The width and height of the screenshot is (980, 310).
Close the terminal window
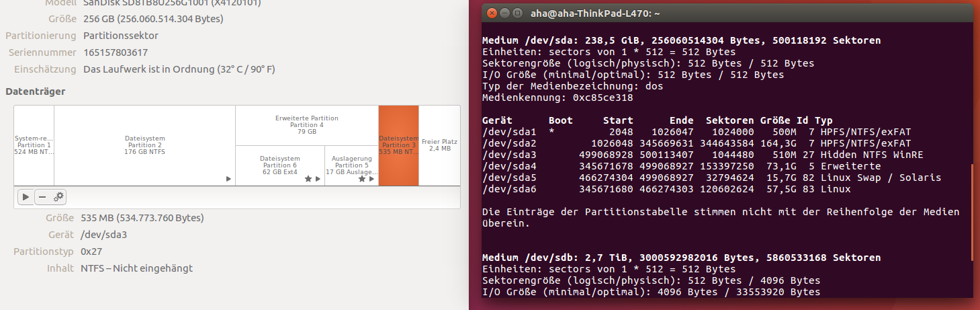tap(492, 13)
